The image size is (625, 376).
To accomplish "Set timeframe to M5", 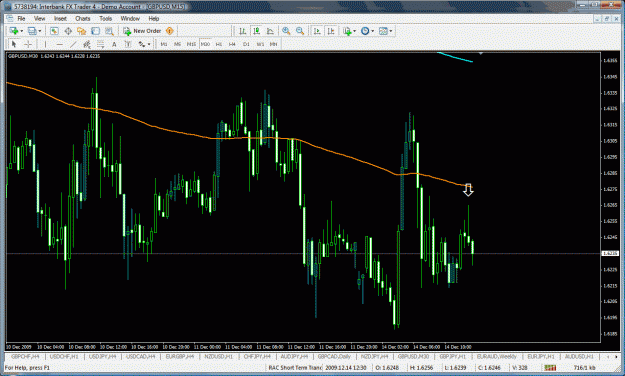I will (177, 44).
